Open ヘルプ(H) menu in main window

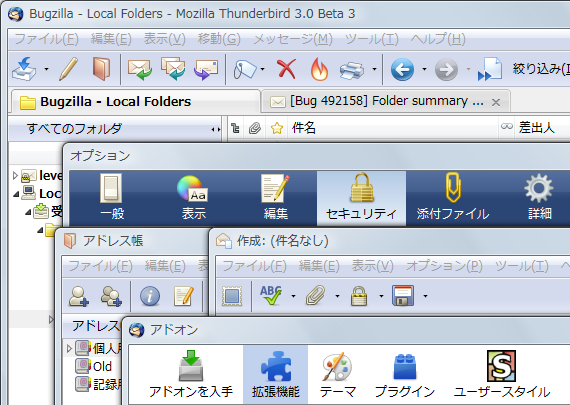438,39
